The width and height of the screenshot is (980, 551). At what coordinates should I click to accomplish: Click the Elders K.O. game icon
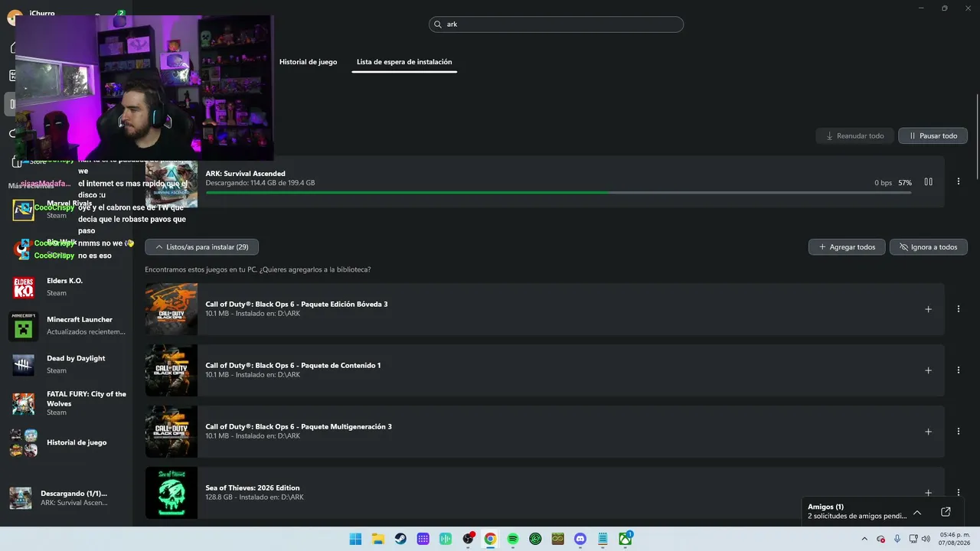click(x=24, y=288)
